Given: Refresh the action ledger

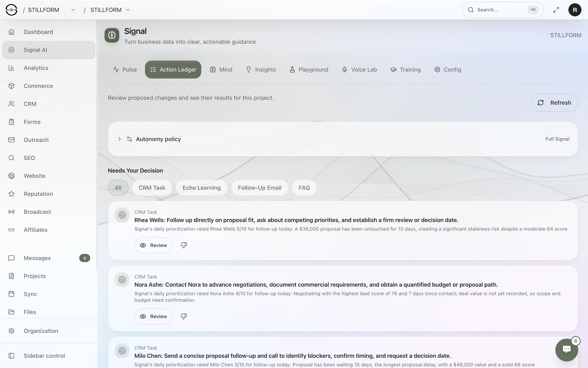Looking at the screenshot, I should coord(554,103).
